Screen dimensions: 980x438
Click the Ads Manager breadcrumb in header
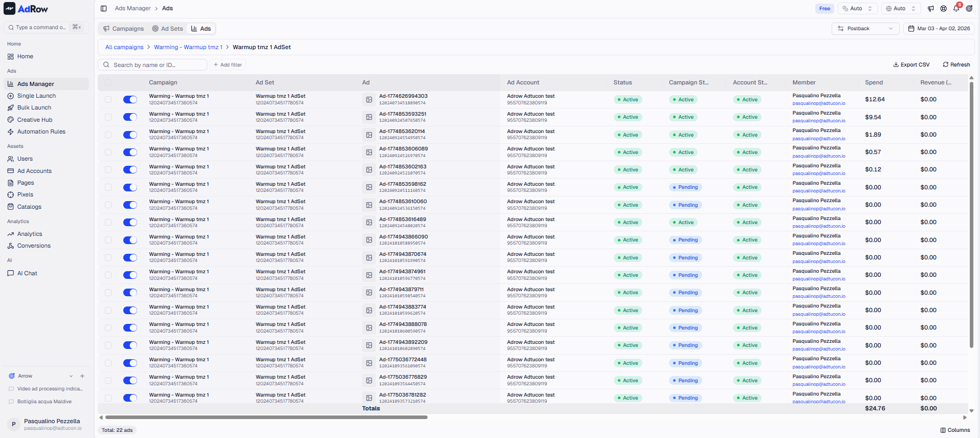point(133,8)
